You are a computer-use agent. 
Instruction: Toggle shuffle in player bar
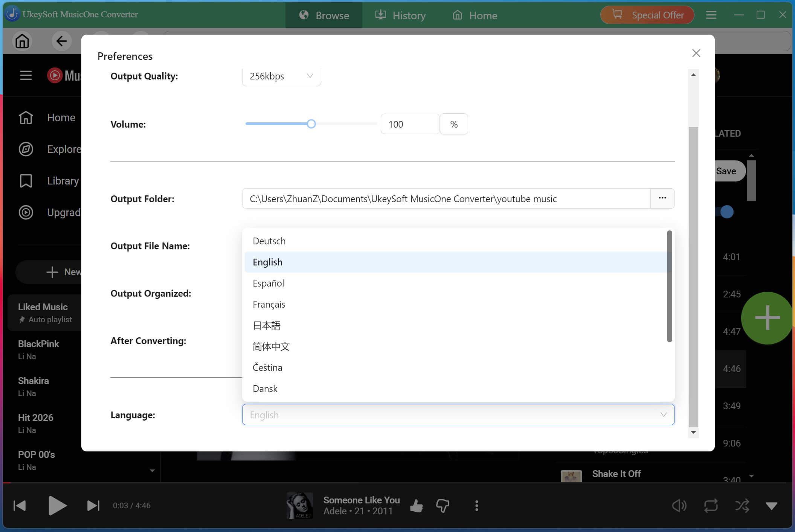point(742,506)
